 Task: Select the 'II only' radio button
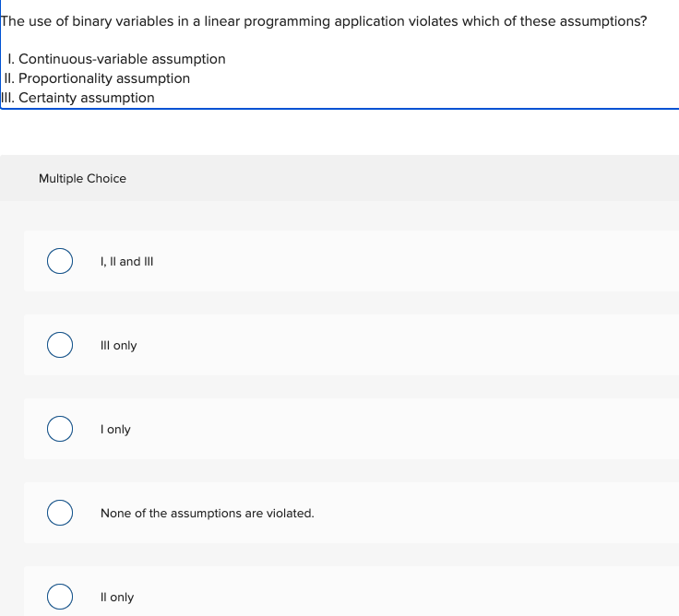(60, 597)
